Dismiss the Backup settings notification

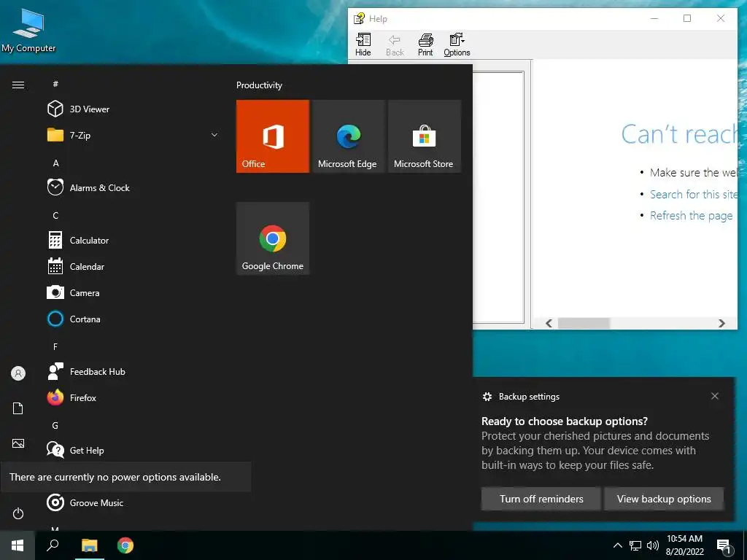point(715,396)
